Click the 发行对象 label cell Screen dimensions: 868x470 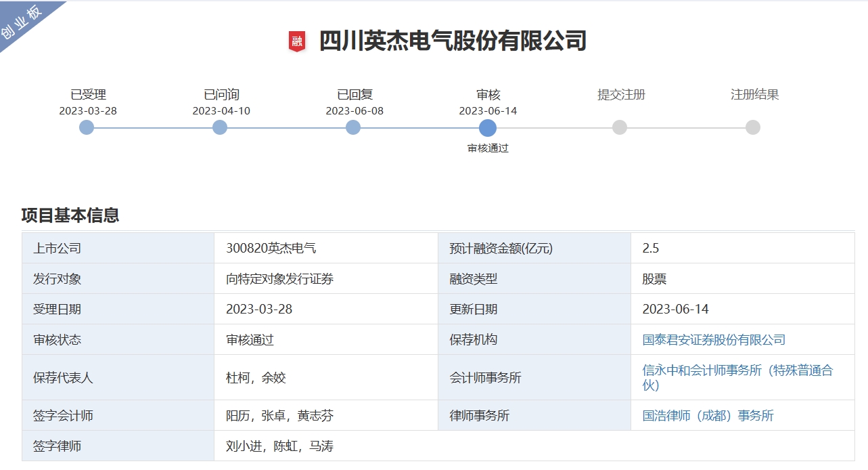[x=118, y=278]
